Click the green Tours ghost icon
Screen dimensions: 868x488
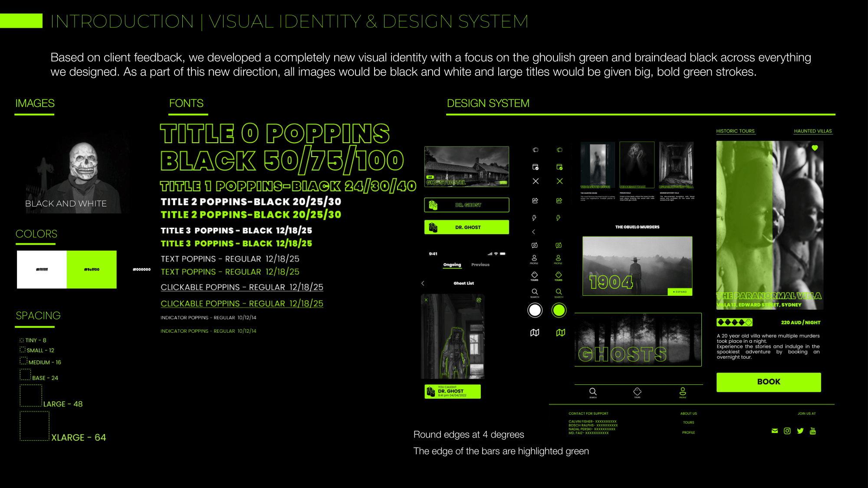point(559,275)
